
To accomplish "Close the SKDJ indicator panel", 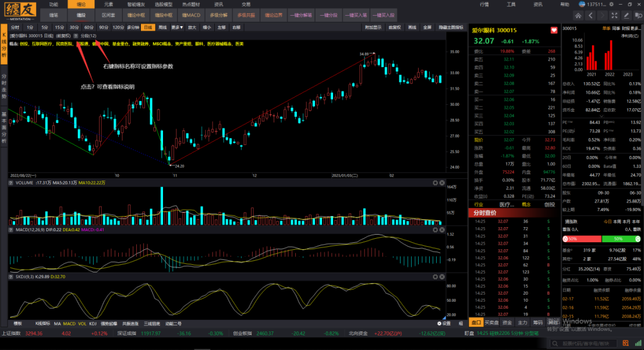I will click(x=442, y=277).
